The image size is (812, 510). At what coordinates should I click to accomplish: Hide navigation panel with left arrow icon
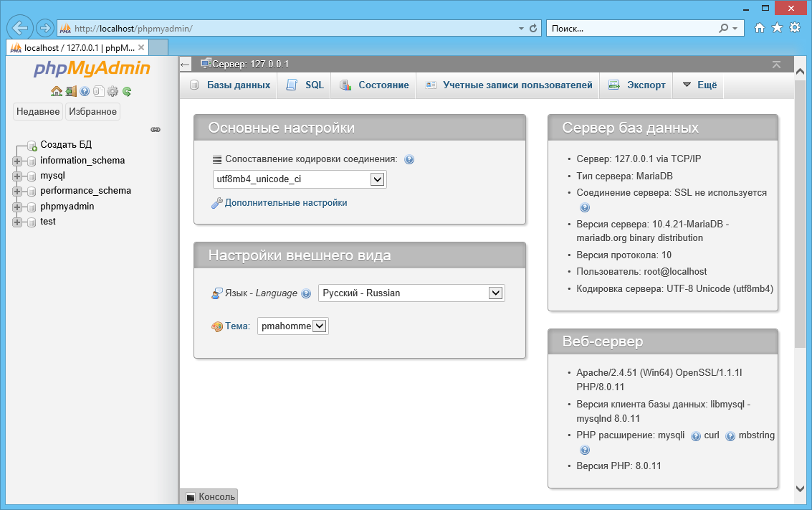[186, 65]
